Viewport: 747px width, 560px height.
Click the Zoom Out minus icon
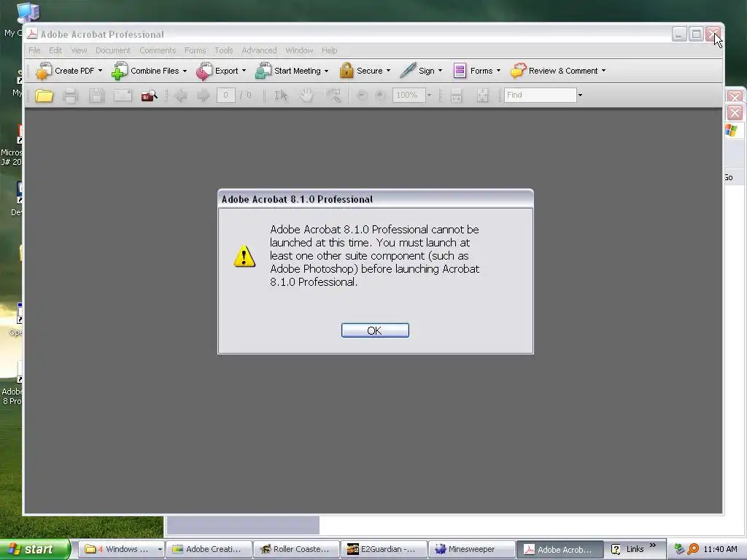coord(362,96)
